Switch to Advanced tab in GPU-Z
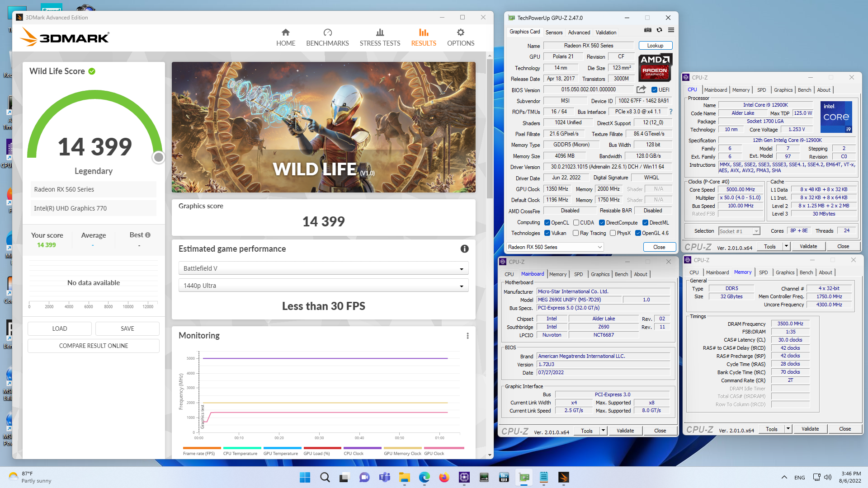 (579, 33)
